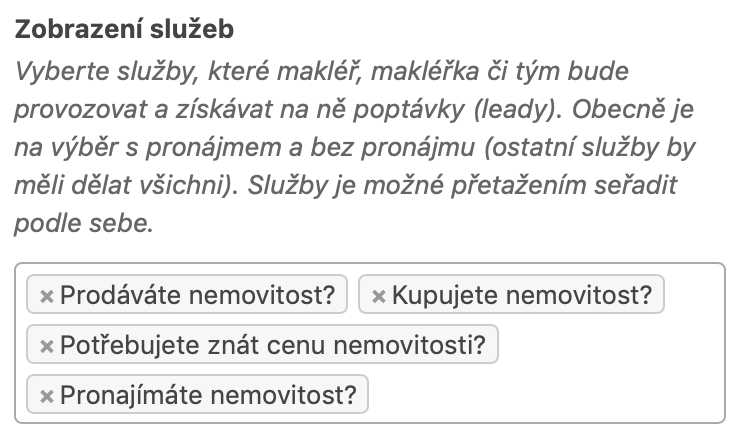The width and height of the screenshot is (744, 444).
Task: Remove the "Prodáváte nemovitost?" tag
Action: tap(46, 296)
